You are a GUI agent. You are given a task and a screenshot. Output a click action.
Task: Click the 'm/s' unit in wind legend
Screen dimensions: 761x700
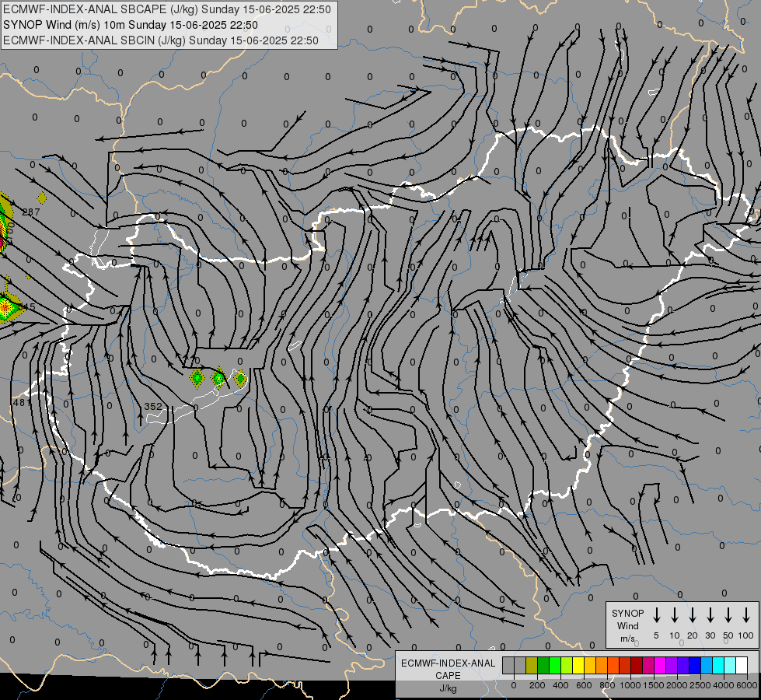627,639
